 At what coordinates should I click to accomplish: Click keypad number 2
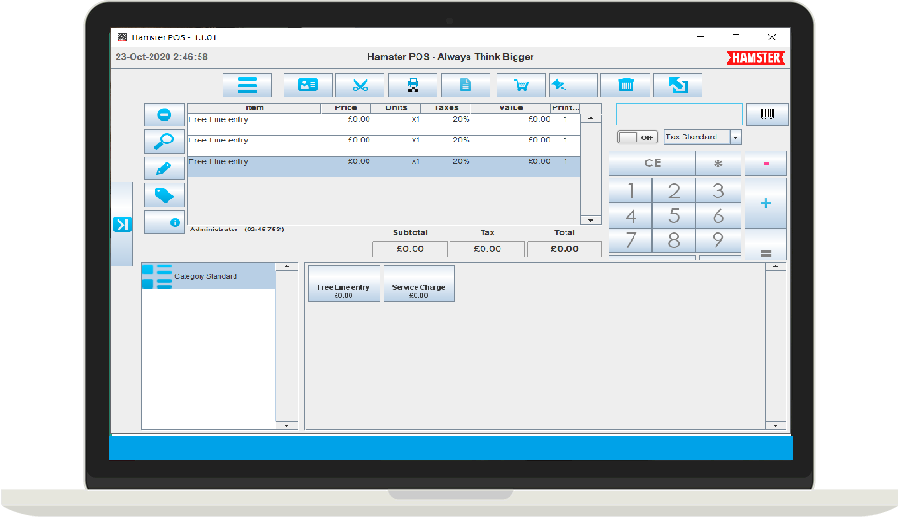click(x=674, y=191)
